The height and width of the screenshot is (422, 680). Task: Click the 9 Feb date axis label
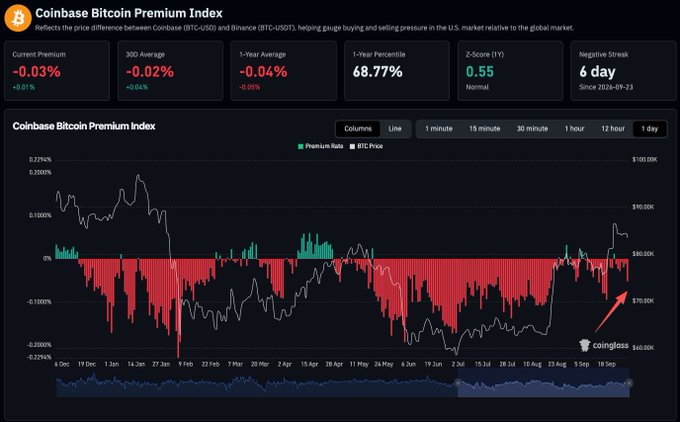pyautogui.click(x=186, y=364)
